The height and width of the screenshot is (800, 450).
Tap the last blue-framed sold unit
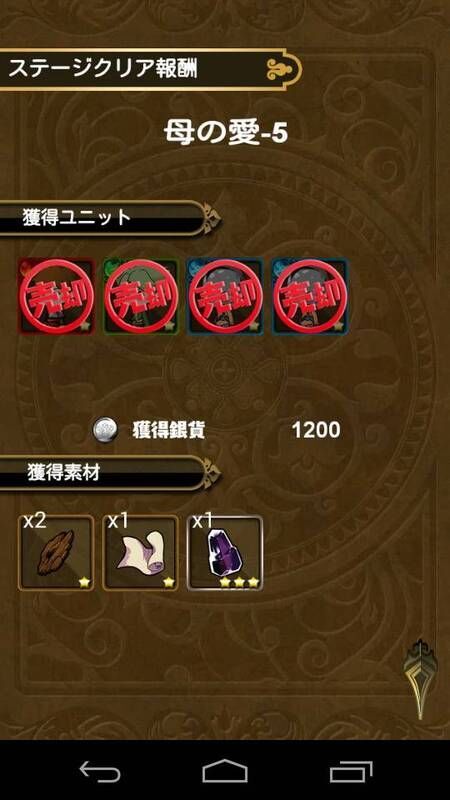pos(310,296)
